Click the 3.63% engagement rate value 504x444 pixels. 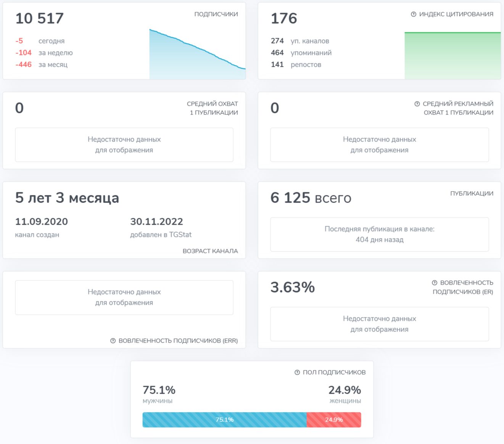pyautogui.click(x=293, y=287)
